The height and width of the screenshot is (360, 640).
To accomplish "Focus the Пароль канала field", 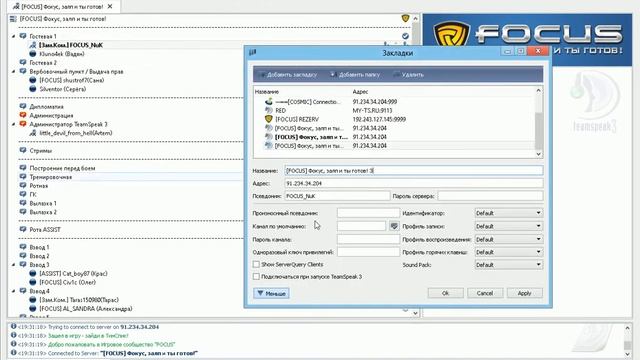I will coord(368,239).
